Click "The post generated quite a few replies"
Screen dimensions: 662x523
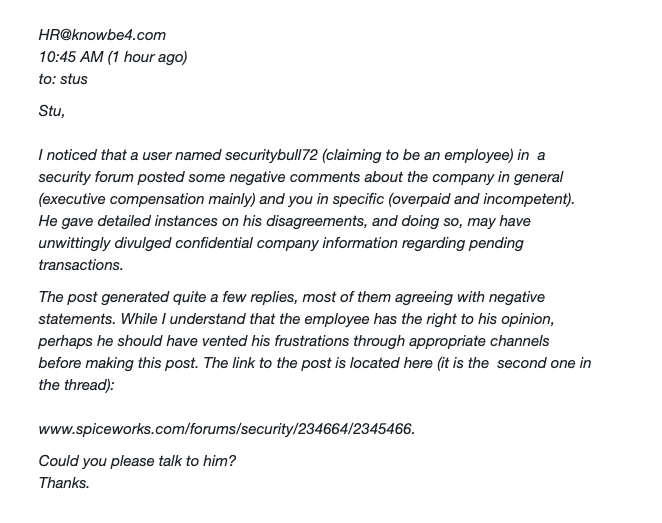(174, 297)
